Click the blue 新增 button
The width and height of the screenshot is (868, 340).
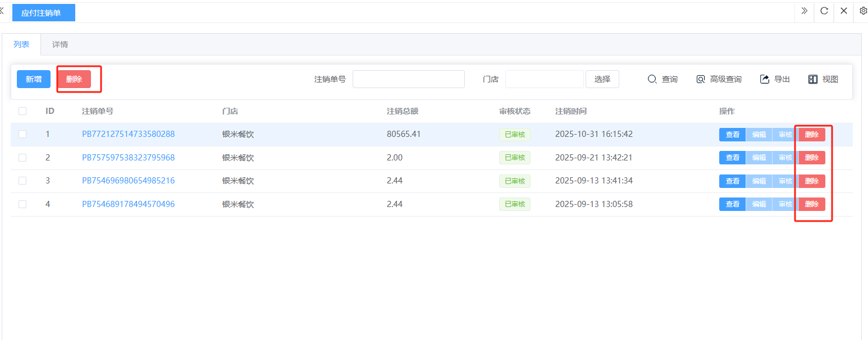click(34, 79)
